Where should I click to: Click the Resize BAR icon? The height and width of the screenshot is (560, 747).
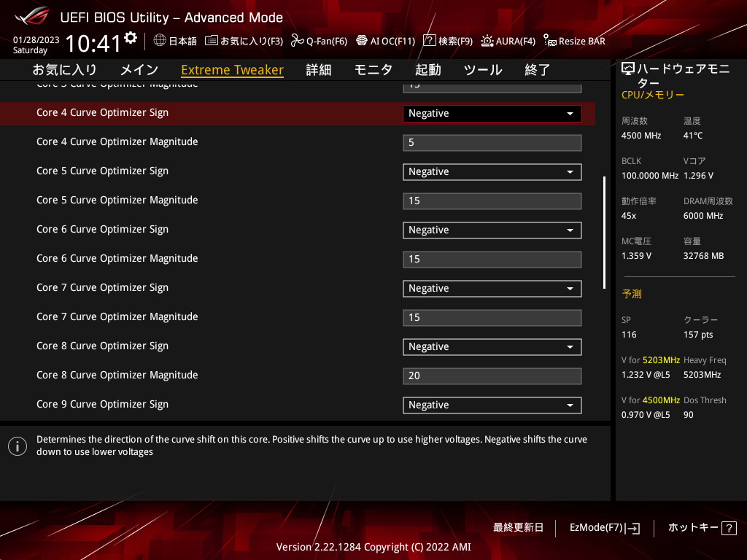tap(550, 41)
